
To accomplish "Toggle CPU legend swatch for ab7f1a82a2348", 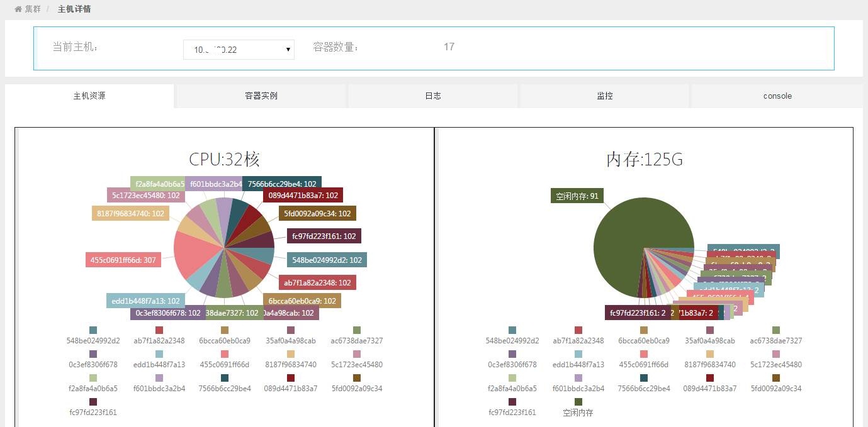I will (159, 330).
